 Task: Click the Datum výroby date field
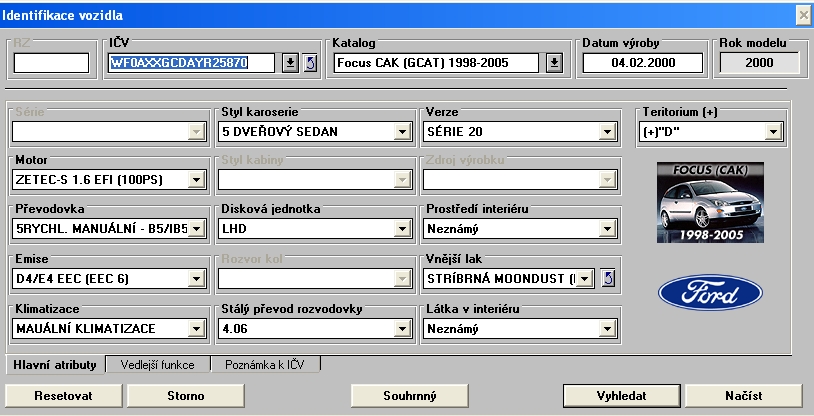click(x=644, y=64)
